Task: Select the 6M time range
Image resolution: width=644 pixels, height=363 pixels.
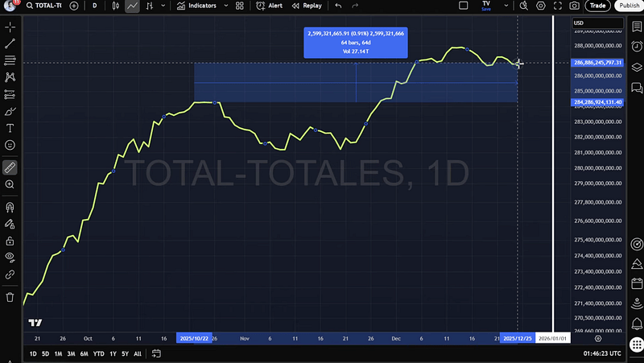Action: point(85,353)
